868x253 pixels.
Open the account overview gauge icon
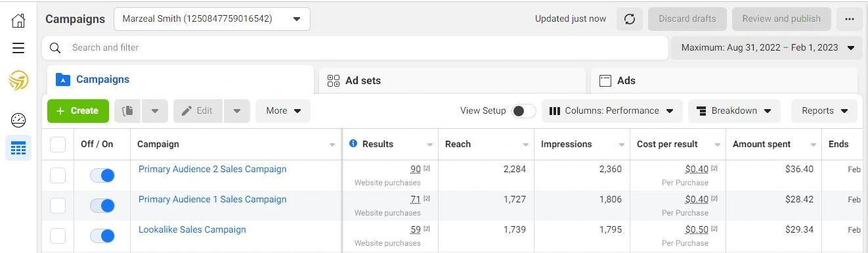[x=18, y=120]
